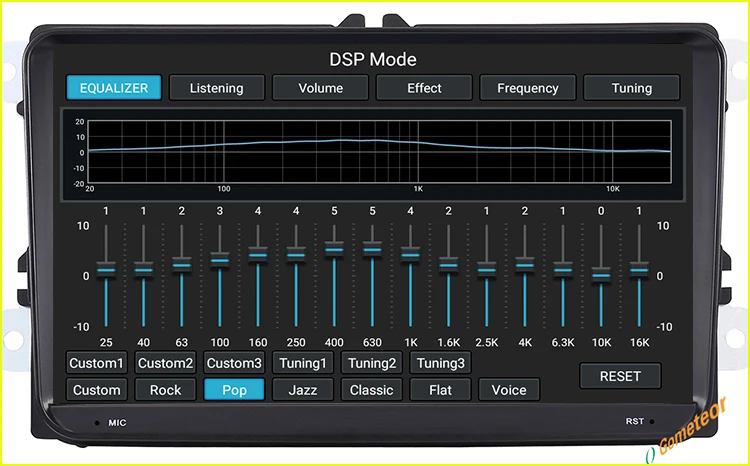Open the Listening tab
This screenshot has height=466, width=750.
point(217,88)
